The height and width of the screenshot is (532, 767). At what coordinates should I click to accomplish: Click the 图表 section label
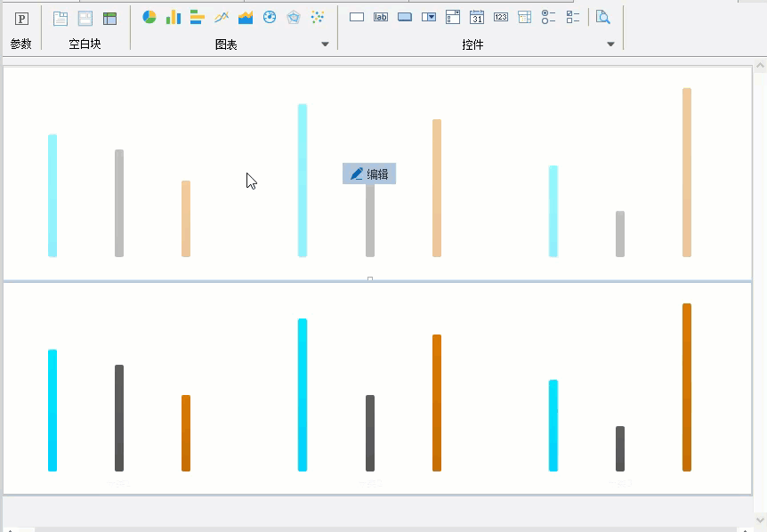pyautogui.click(x=226, y=45)
